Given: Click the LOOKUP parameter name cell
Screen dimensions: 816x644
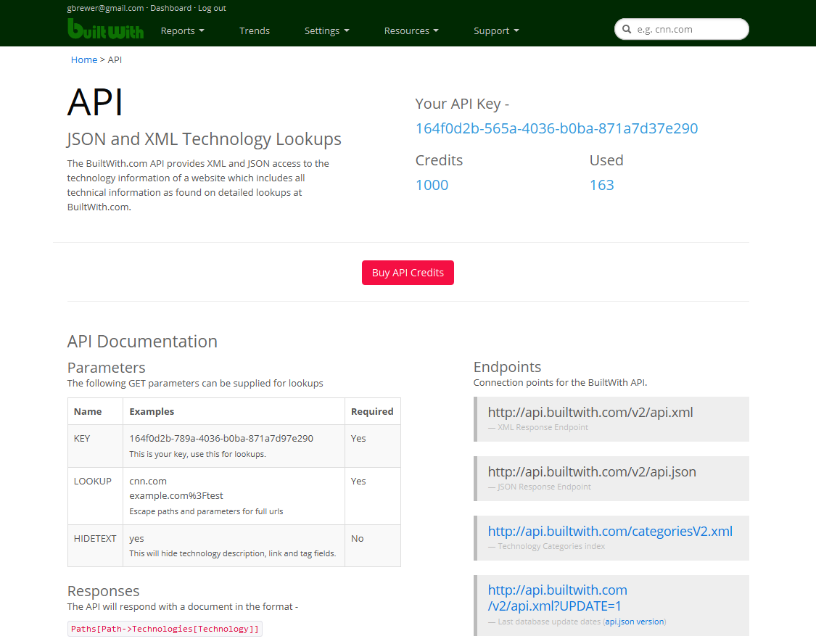Looking at the screenshot, I should [x=95, y=496].
